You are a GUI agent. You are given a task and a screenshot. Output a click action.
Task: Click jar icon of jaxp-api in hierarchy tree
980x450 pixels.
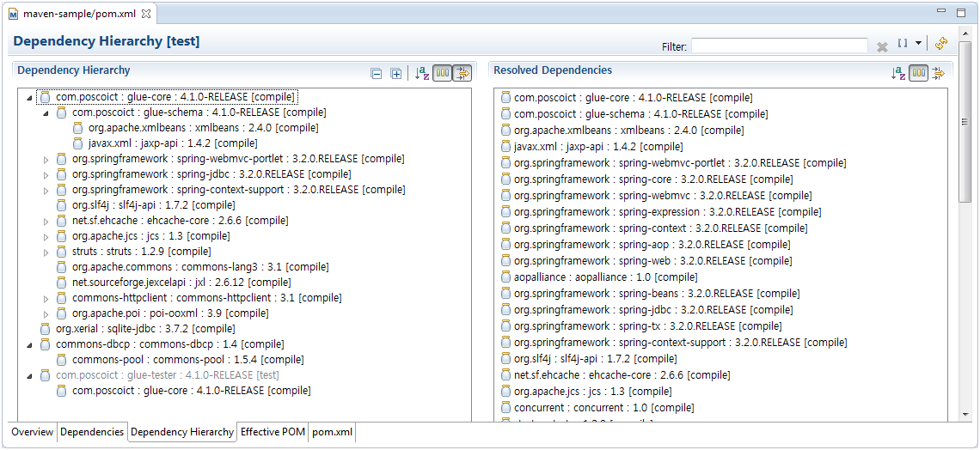77,143
